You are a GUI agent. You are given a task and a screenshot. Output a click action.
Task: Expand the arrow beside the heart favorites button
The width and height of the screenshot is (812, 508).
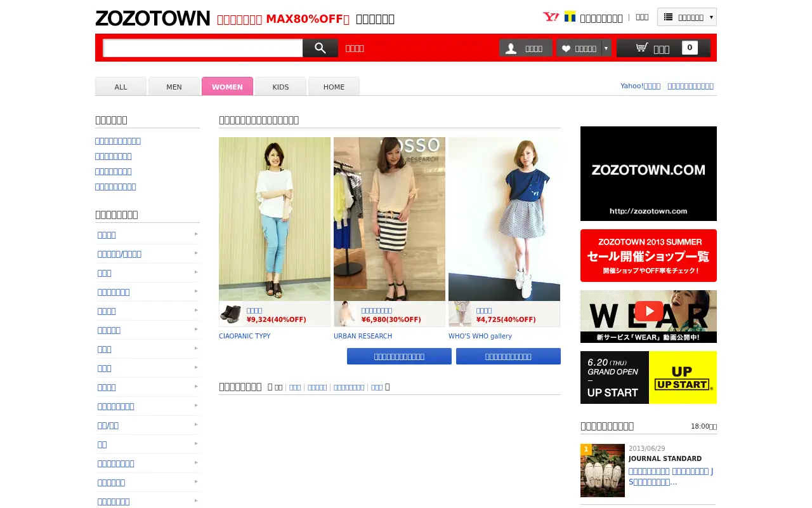tap(606, 48)
